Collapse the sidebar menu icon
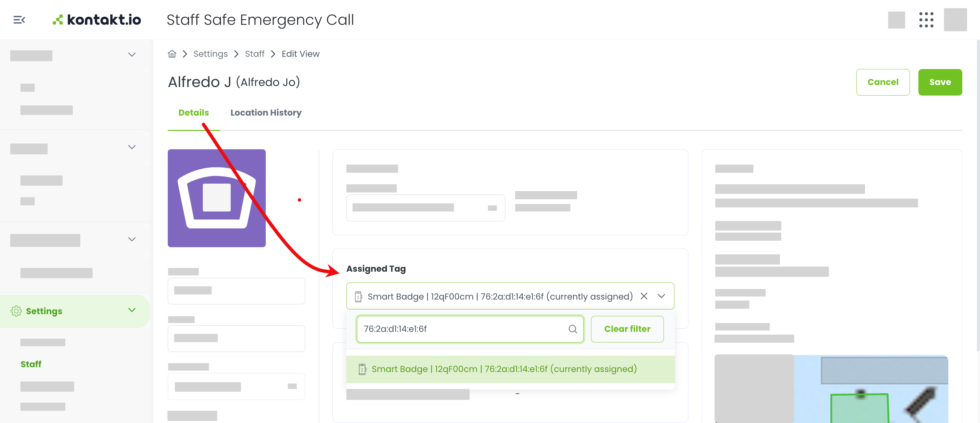This screenshot has width=980, height=423. click(19, 20)
